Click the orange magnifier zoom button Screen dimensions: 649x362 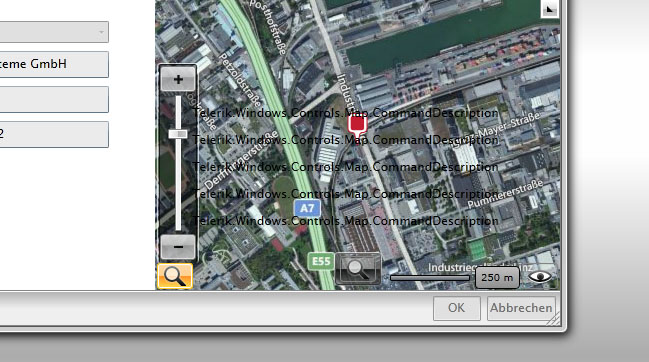175,276
